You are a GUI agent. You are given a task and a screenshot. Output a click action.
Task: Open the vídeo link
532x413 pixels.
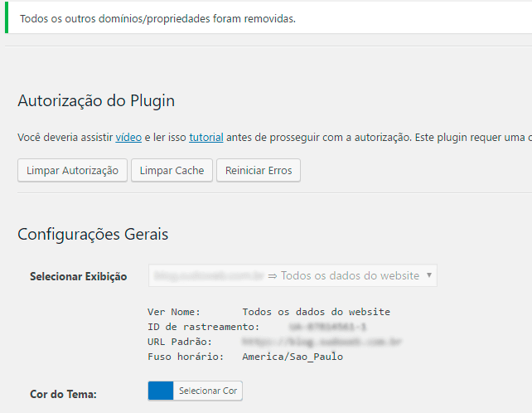[x=128, y=137]
